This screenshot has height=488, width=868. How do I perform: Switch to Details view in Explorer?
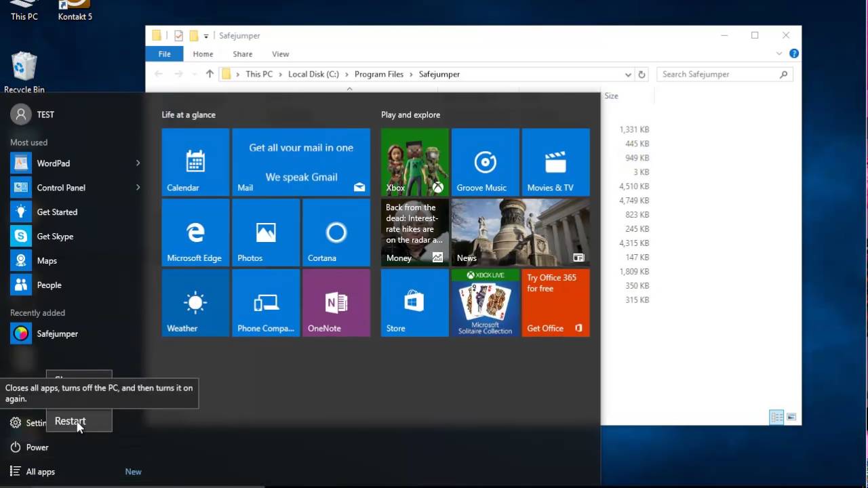[776, 418]
